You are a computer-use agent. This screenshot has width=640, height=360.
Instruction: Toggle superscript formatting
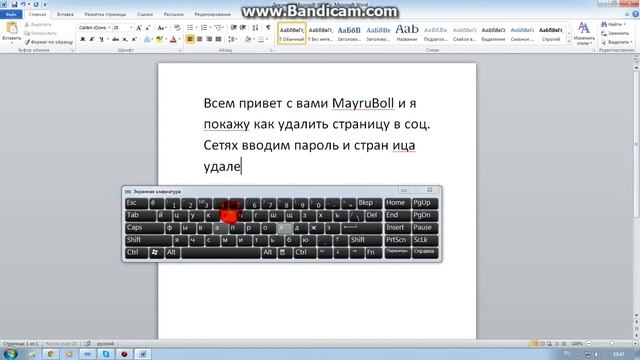pyautogui.click(x=134, y=39)
